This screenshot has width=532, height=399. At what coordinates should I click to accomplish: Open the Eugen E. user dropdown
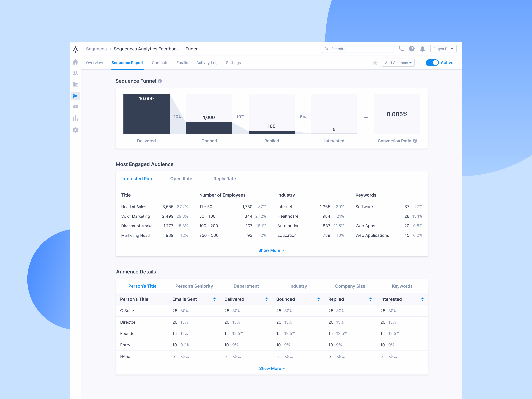coord(443,49)
